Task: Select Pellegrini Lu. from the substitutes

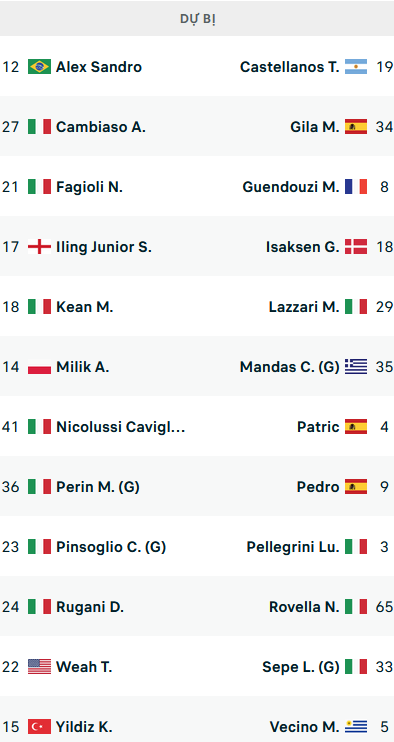Action: [293, 547]
